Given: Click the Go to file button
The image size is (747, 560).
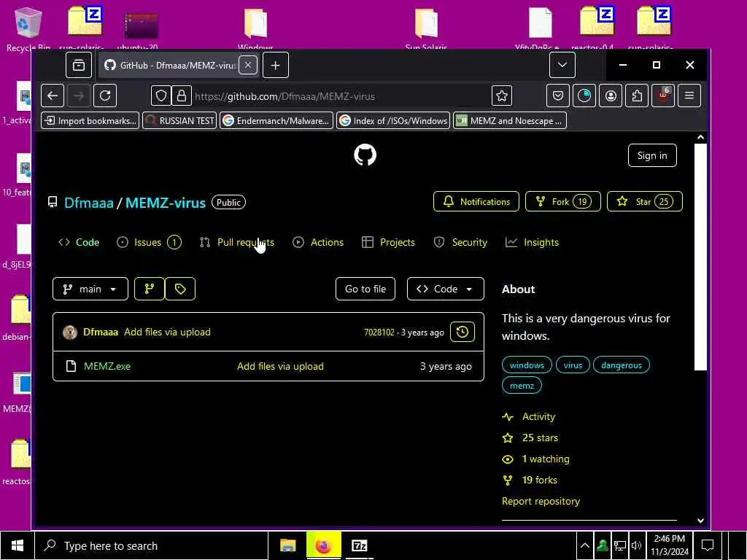Looking at the screenshot, I should point(365,289).
